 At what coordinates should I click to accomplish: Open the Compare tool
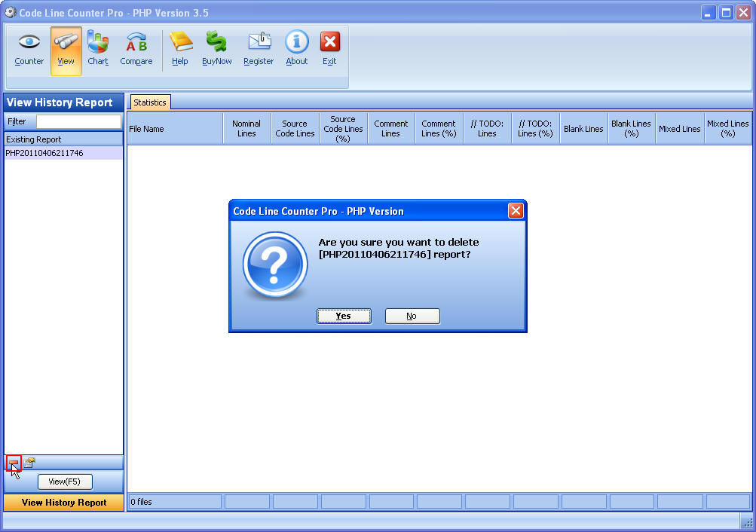pyautogui.click(x=136, y=47)
